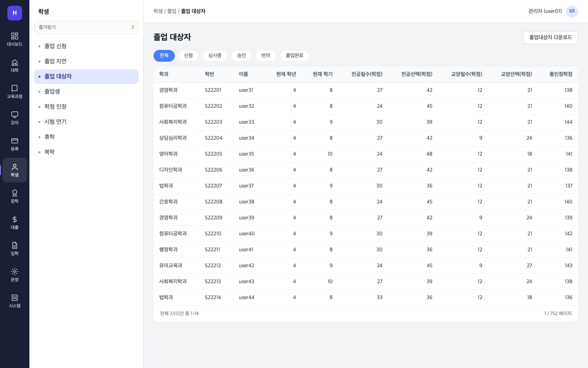Select the 심사중 filter tab
The width and height of the screenshot is (588, 368).
(x=215, y=55)
